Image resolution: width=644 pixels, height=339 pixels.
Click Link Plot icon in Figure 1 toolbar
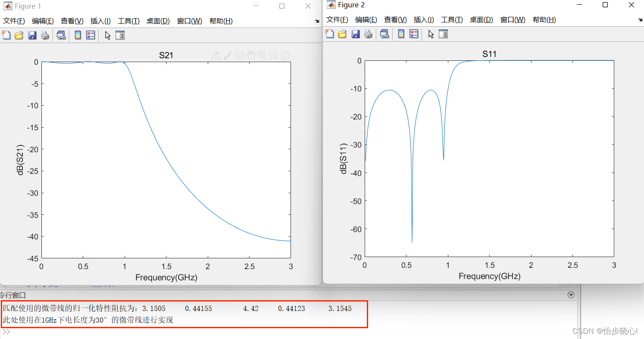point(62,35)
